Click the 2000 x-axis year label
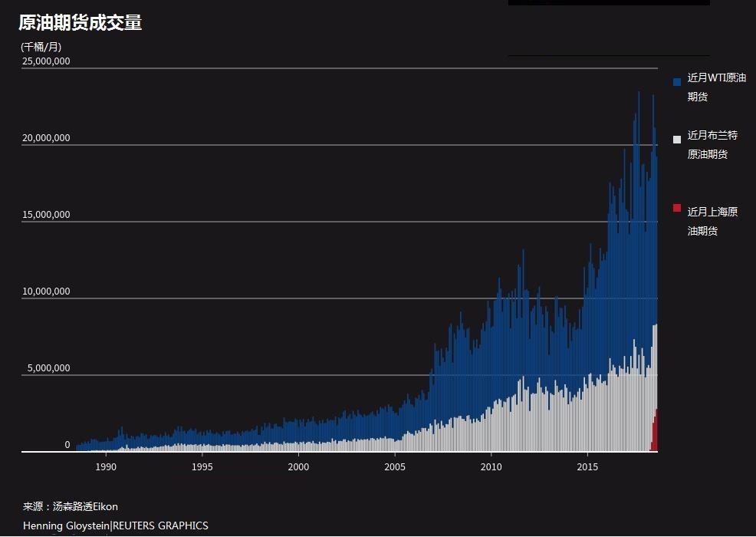The height and width of the screenshot is (537, 756). (298, 466)
